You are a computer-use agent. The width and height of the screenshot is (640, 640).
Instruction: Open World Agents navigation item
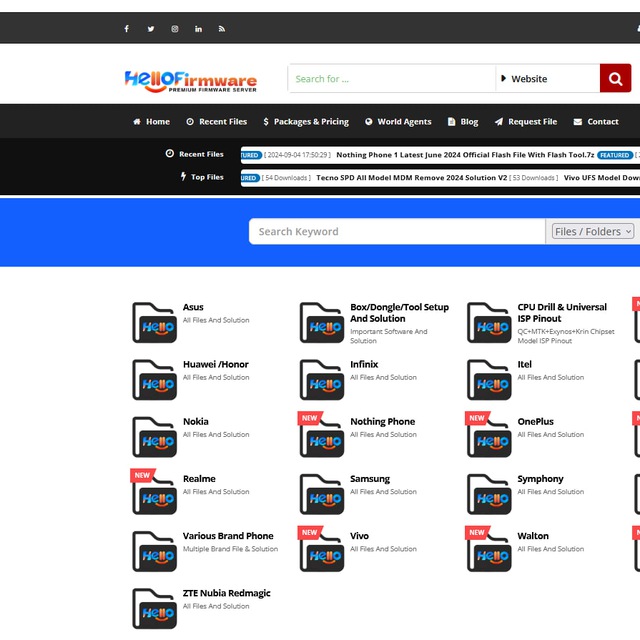coord(398,122)
